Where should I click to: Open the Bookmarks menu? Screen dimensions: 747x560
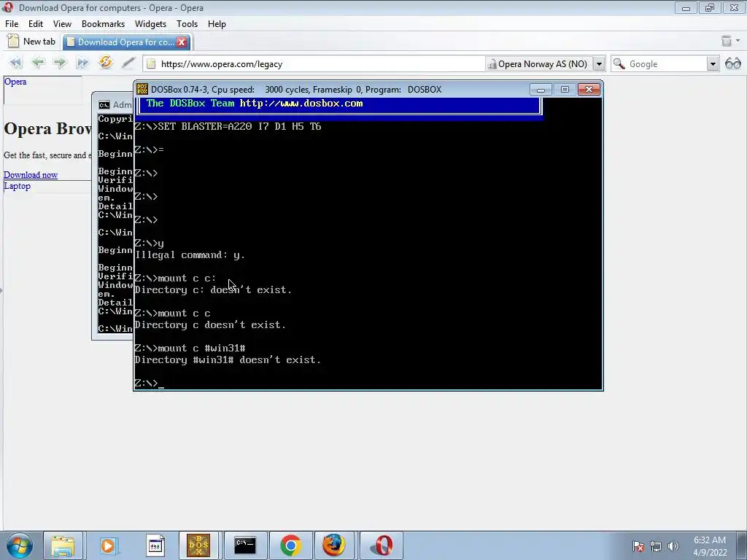click(x=103, y=24)
